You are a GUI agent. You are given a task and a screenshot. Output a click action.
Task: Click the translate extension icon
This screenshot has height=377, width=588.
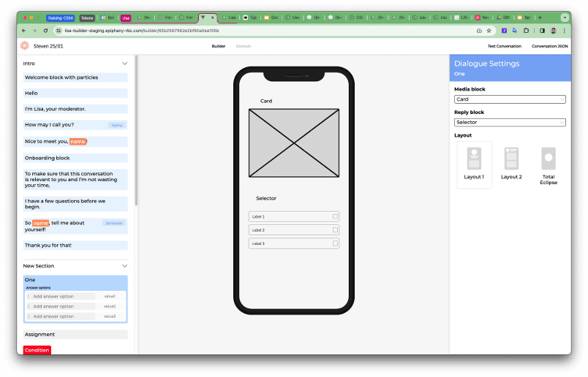515,31
